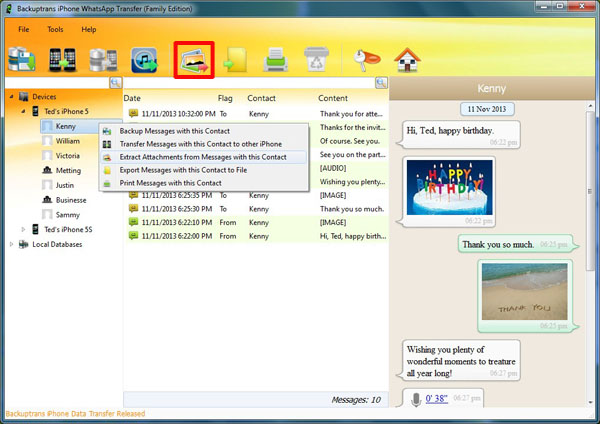Sort by the Date column header
600x424 pixels.
tap(132, 98)
